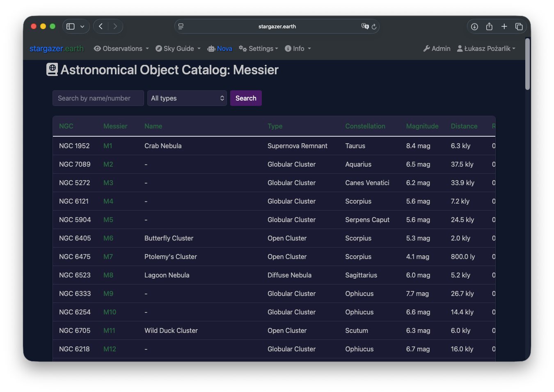The height and width of the screenshot is (392, 554).
Task: Open the M1 Crab Nebula link
Action: click(x=108, y=146)
